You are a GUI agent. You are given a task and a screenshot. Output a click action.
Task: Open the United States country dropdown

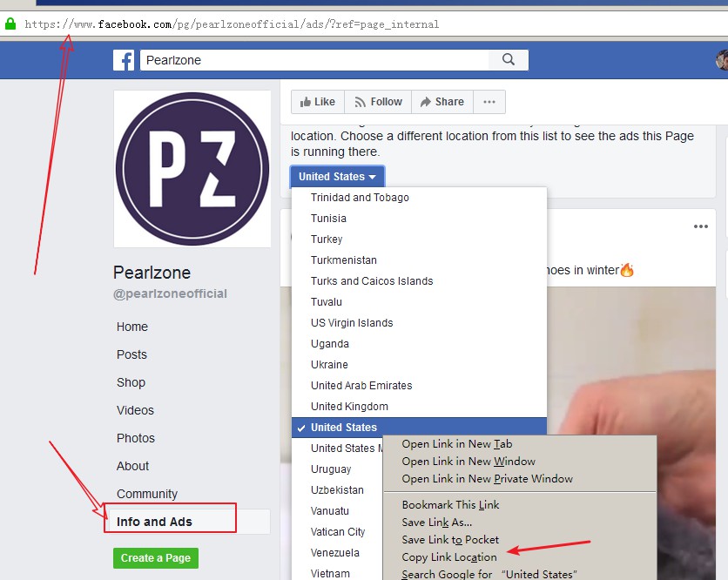[x=337, y=177]
